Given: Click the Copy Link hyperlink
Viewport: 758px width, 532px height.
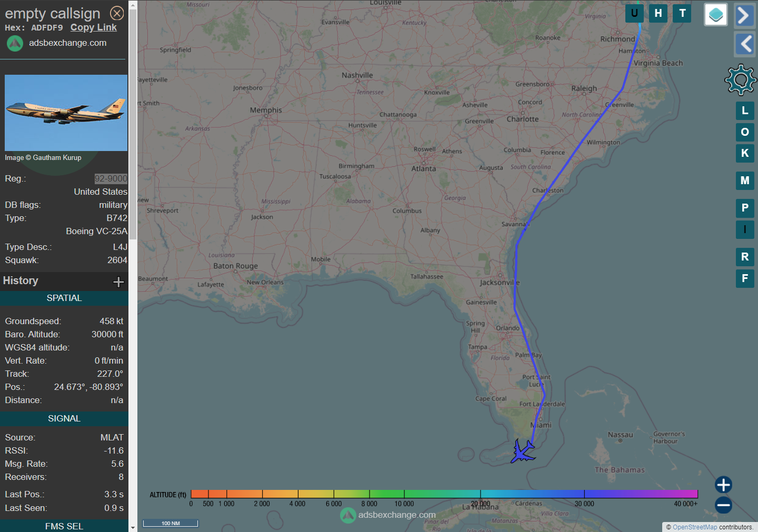Looking at the screenshot, I should pos(94,27).
